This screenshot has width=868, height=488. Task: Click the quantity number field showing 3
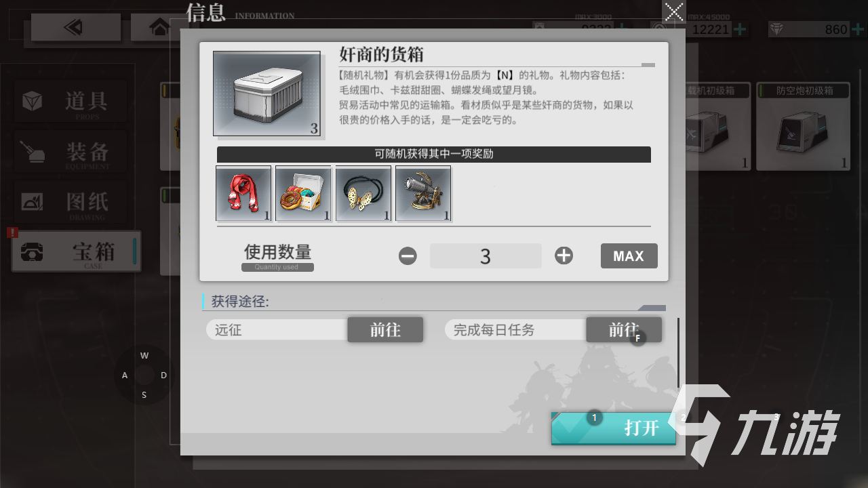tap(486, 256)
